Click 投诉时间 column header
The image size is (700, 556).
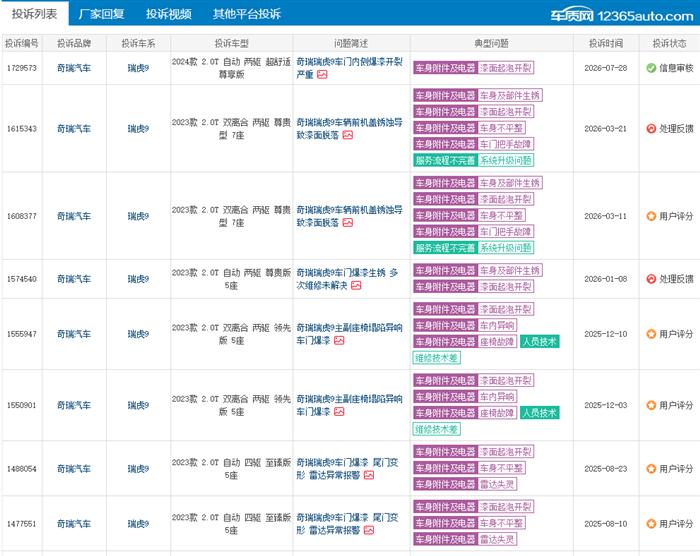click(606, 43)
